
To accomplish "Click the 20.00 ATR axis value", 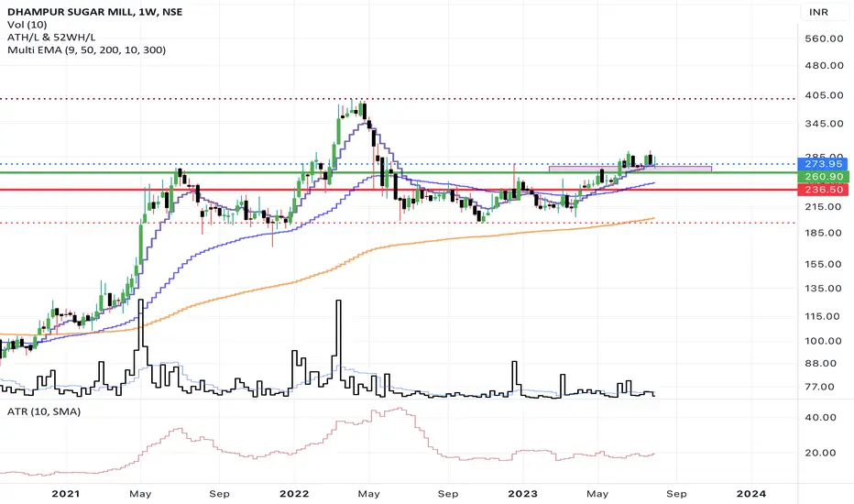I will click(821, 453).
